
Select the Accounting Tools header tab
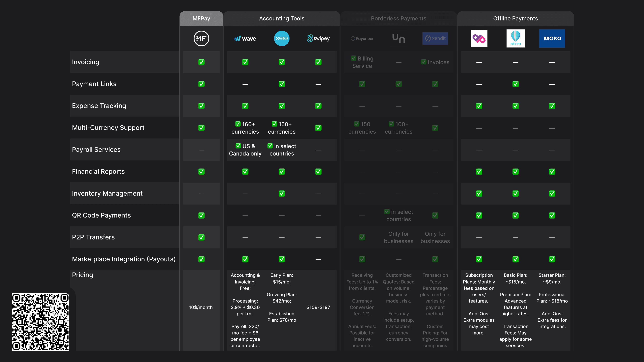[x=282, y=18]
